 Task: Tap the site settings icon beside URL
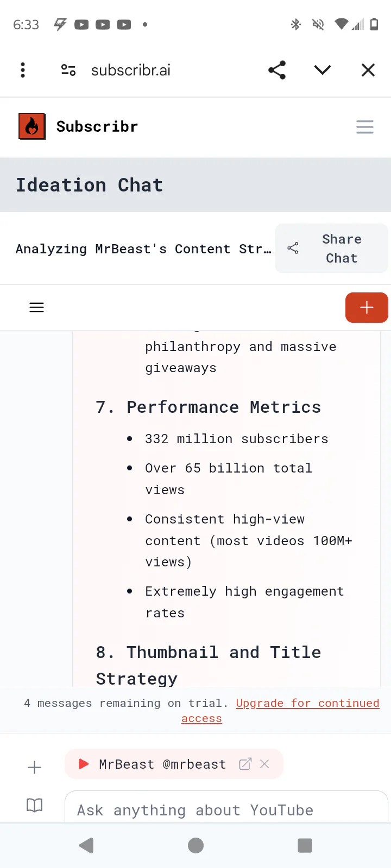point(68,70)
